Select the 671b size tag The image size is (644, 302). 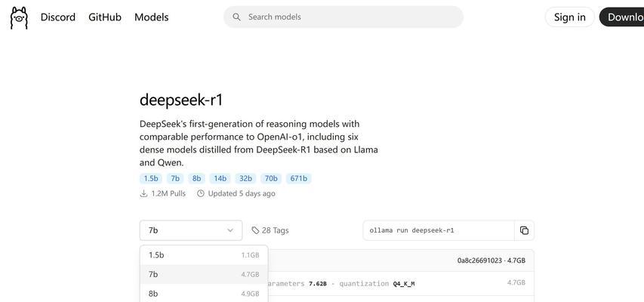point(298,178)
